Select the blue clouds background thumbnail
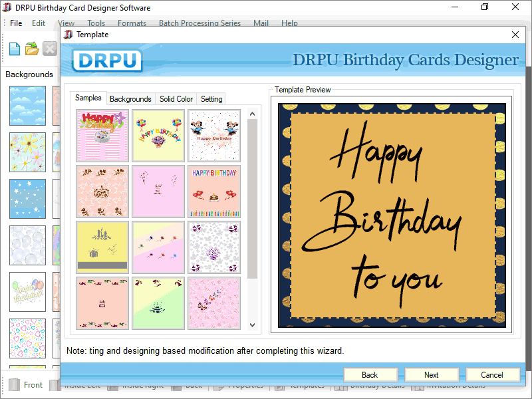This screenshot has width=532, height=399. (28, 106)
